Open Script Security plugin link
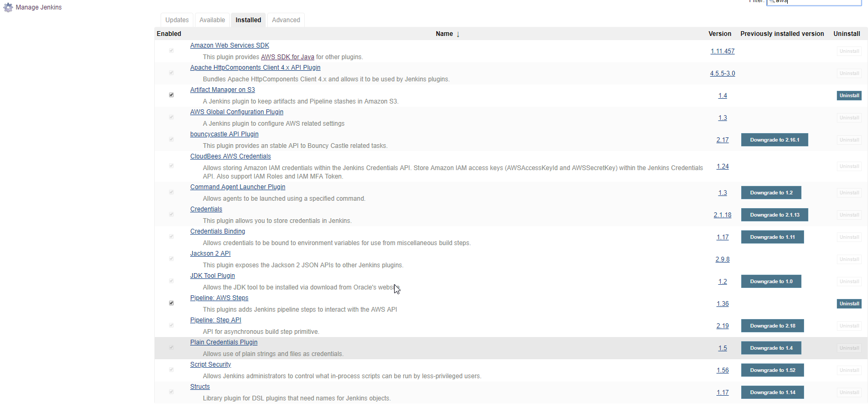 (210, 365)
